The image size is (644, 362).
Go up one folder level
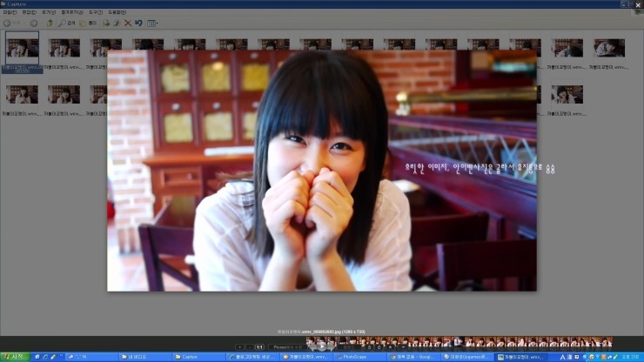(x=50, y=23)
